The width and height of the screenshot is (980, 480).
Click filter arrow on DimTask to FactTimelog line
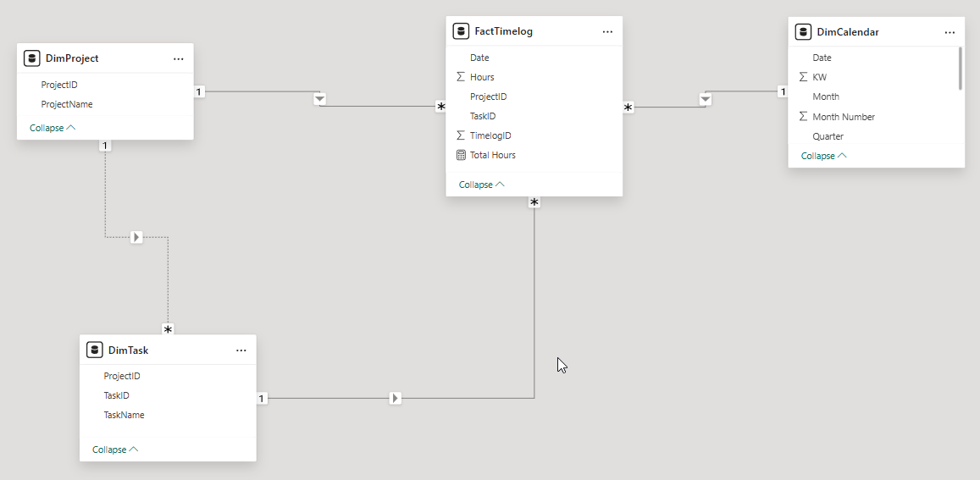click(395, 398)
